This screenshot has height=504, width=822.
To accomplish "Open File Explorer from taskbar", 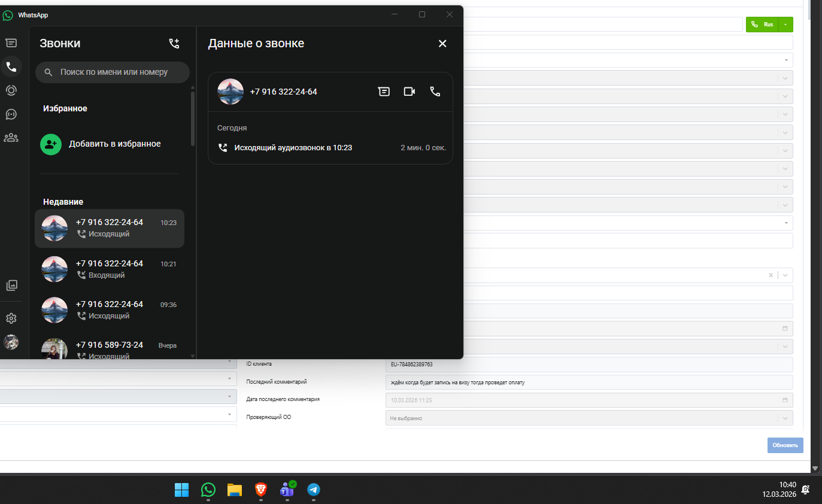I will coord(234,490).
